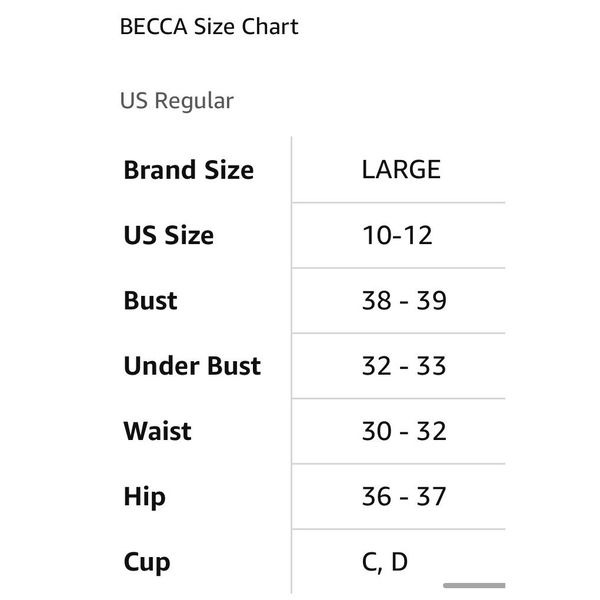Select the 32 - 33 under bust value
Image resolution: width=600 pixels, height=600 pixels.
404,366
